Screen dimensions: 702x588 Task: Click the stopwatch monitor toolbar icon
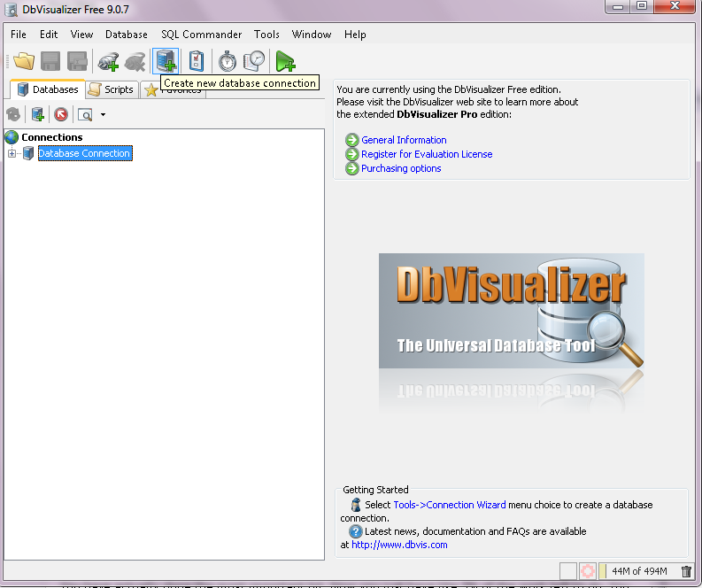tap(228, 61)
